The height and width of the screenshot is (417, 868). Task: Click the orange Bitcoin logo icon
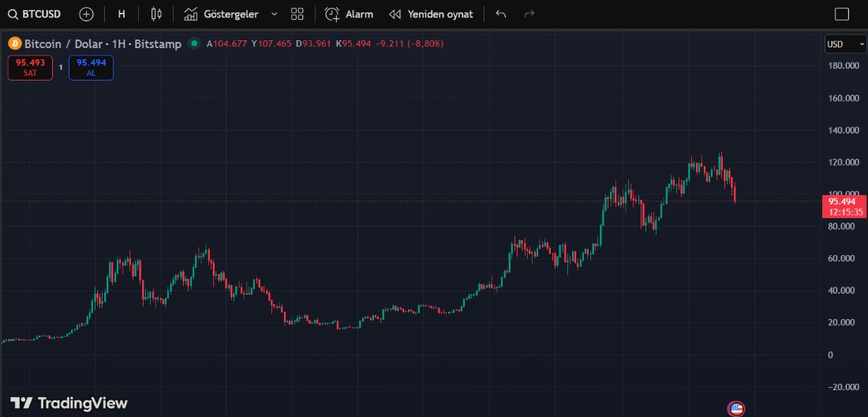14,43
